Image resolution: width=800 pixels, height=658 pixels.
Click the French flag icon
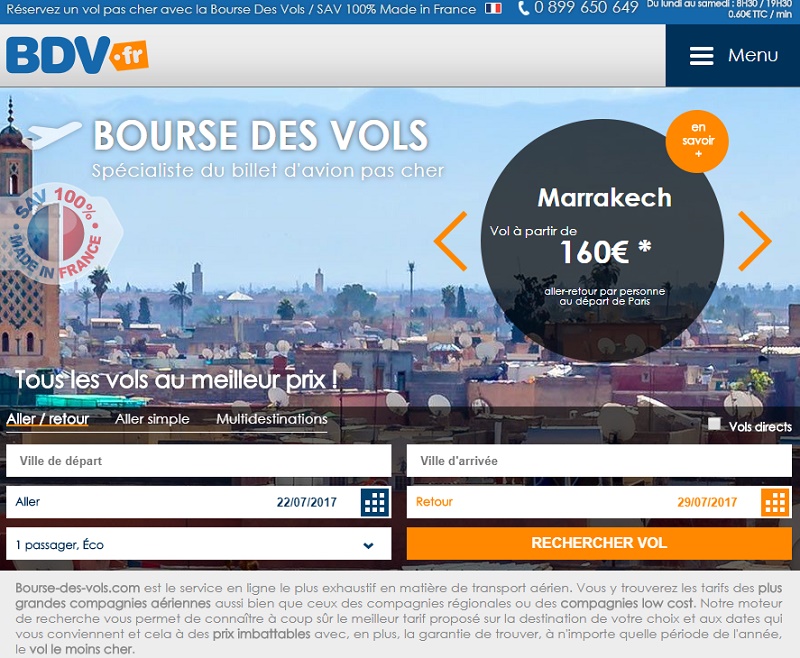[x=493, y=8]
